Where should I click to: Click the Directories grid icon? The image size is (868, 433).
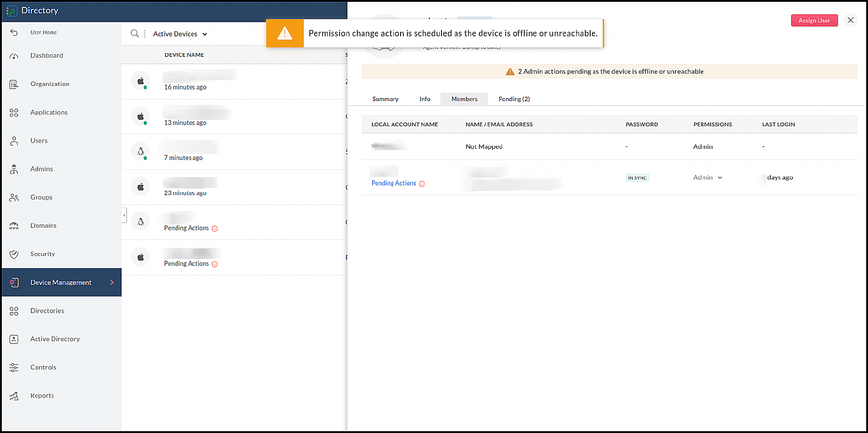click(14, 311)
